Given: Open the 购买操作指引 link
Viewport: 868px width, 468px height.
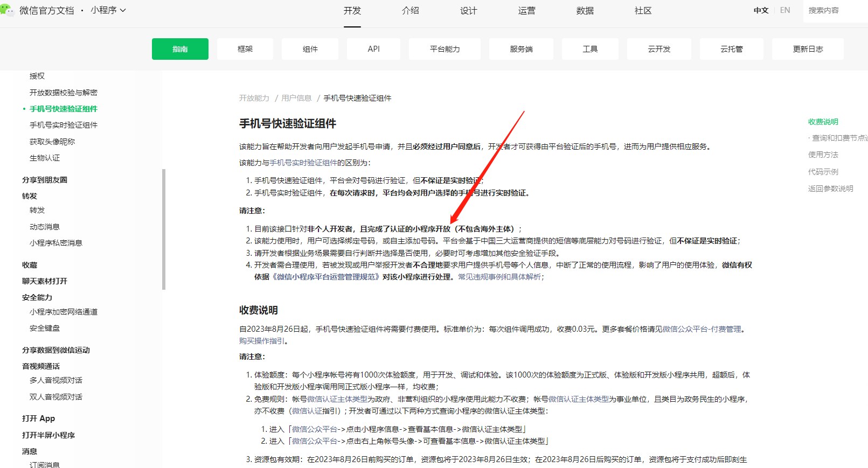Looking at the screenshot, I should click(x=262, y=341).
